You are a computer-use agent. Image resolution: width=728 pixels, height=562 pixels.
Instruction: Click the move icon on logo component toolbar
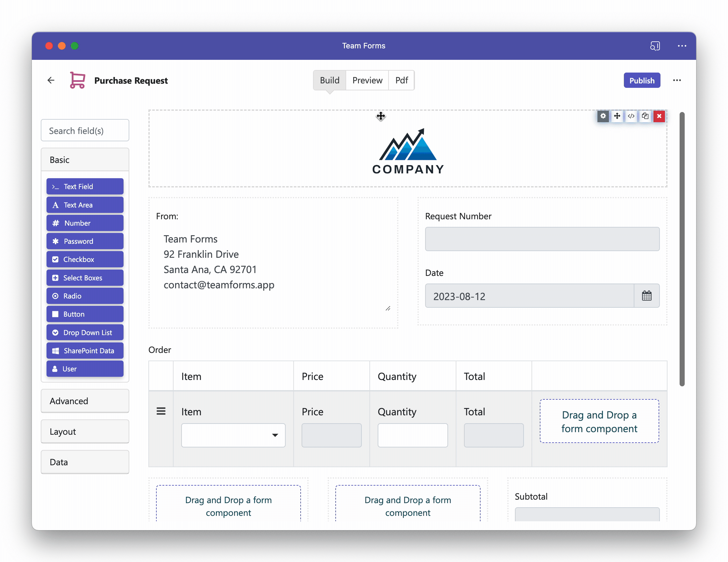pyautogui.click(x=617, y=116)
